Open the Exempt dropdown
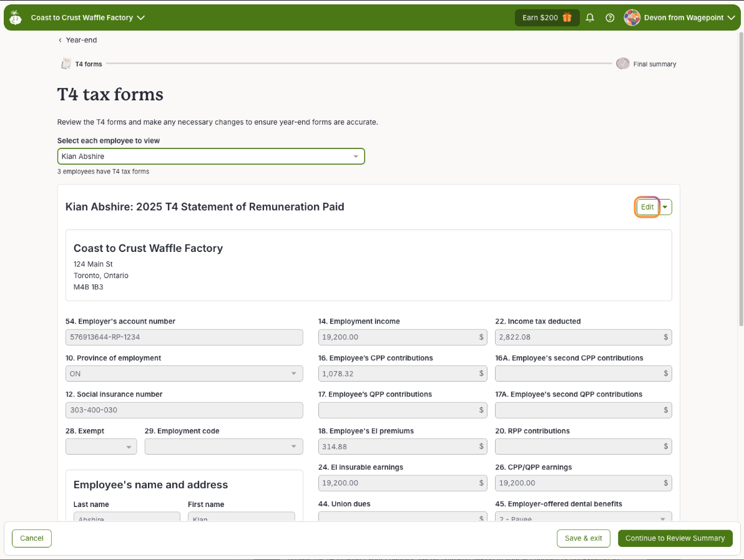 coord(101,447)
